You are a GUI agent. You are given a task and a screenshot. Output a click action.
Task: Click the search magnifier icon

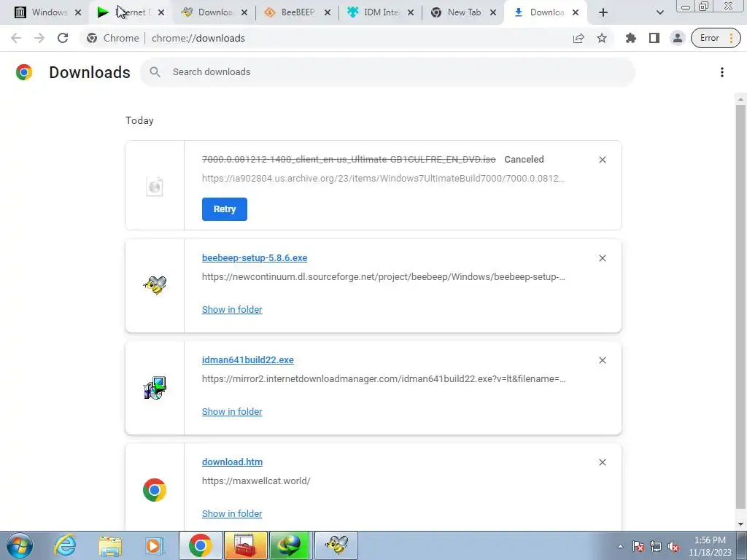(155, 72)
